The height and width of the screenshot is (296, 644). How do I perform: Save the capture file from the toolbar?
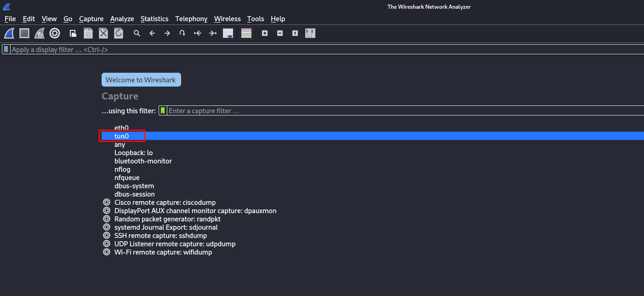(88, 33)
